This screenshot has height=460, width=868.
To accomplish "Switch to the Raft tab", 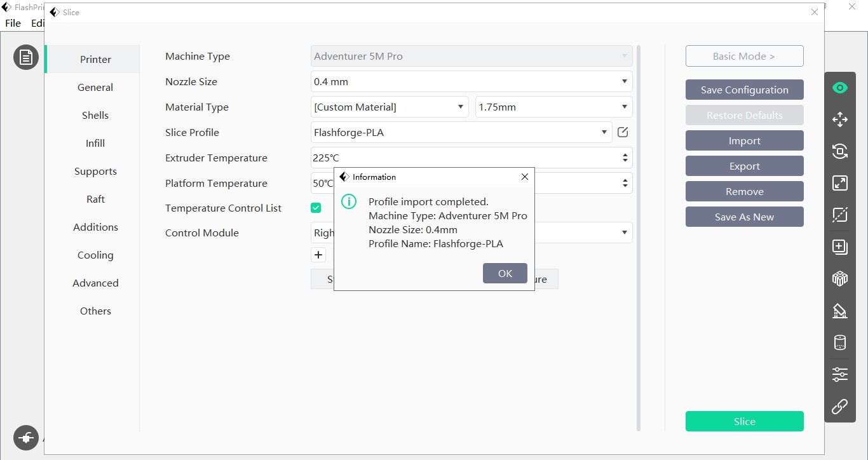I will pos(95,199).
